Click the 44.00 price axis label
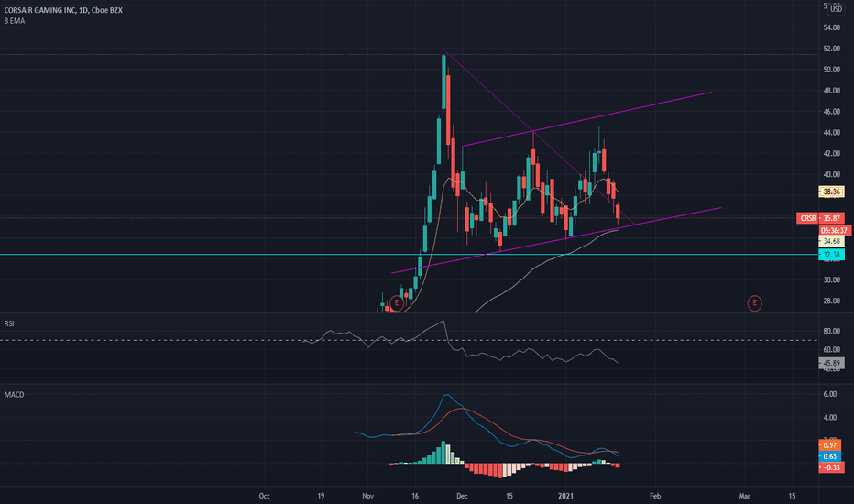Image resolution: width=854 pixels, height=504 pixels. pyautogui.click(x=832, y=132)
